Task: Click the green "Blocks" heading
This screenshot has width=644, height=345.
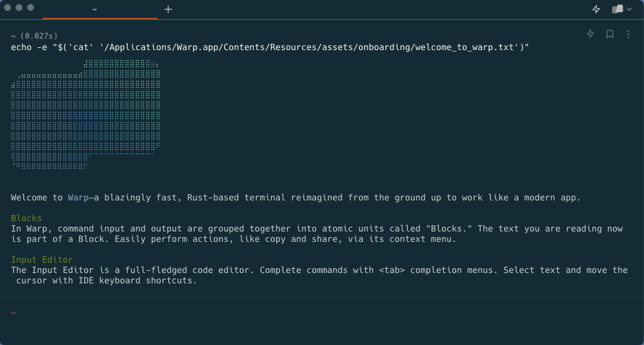Action: pyautogui.click(x=26, y=218)
